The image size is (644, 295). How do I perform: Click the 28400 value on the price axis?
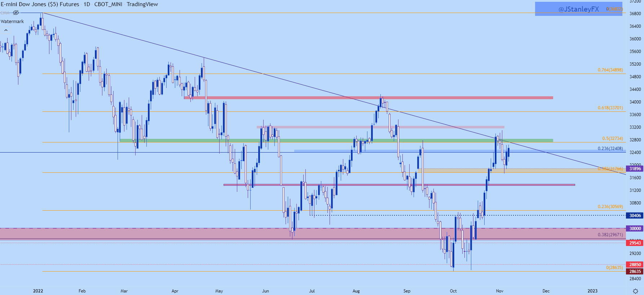coord(635,279)
